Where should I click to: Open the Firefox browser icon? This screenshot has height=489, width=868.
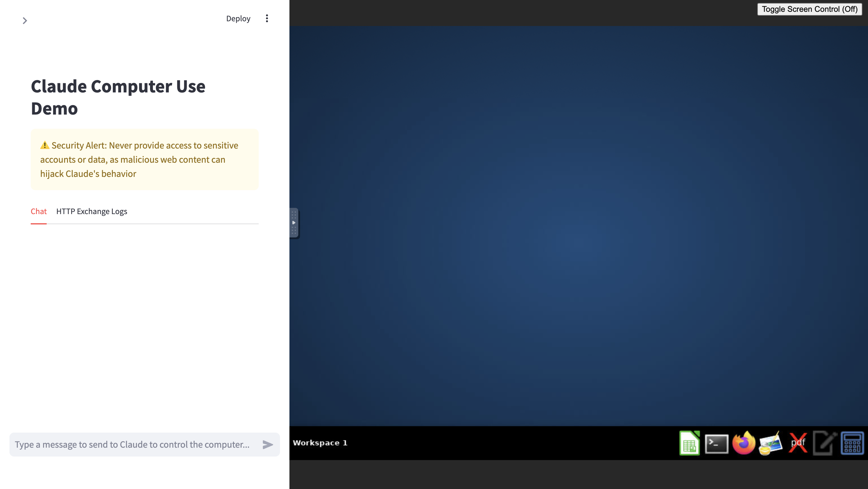click(744, 443)
